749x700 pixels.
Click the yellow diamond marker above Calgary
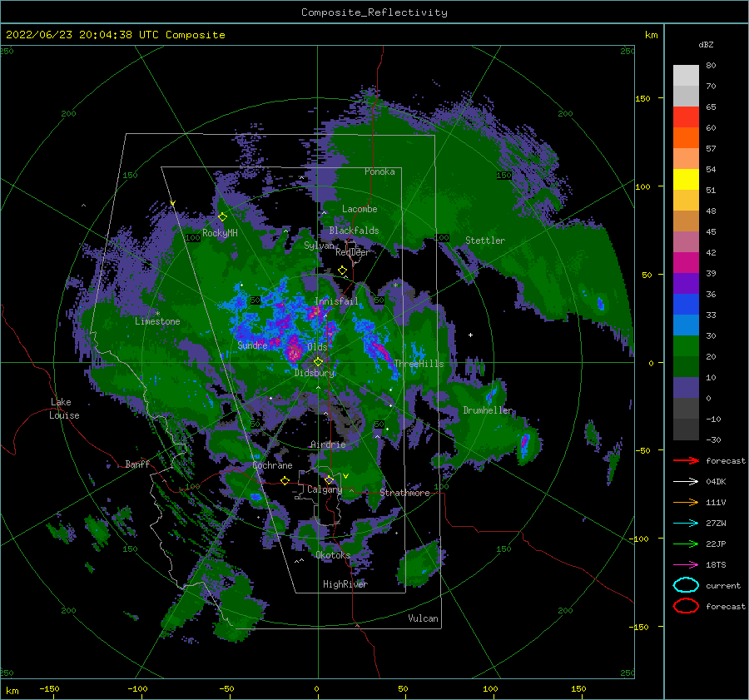click(x=329, y=479)
